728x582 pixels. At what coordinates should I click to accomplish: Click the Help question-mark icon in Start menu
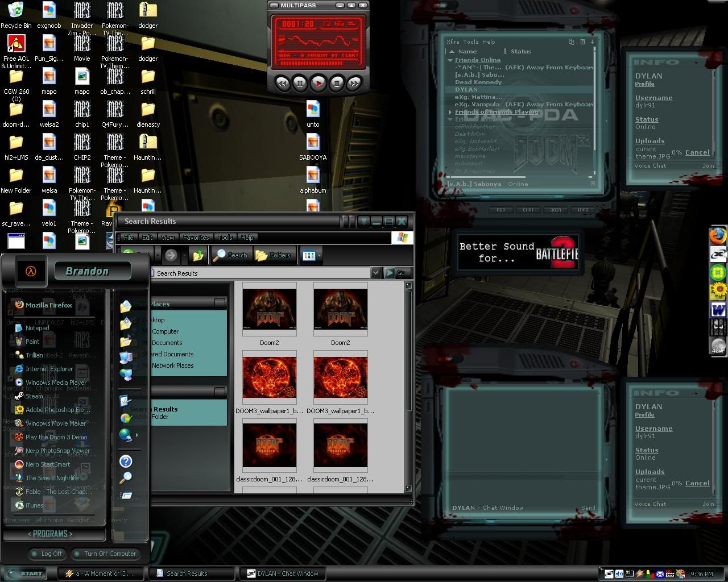[126, 461]
